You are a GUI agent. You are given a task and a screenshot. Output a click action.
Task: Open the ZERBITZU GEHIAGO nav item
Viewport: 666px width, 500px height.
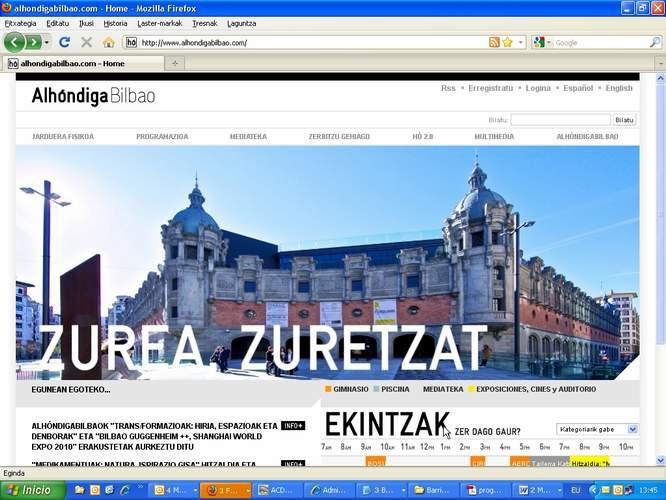coord(339,136)
